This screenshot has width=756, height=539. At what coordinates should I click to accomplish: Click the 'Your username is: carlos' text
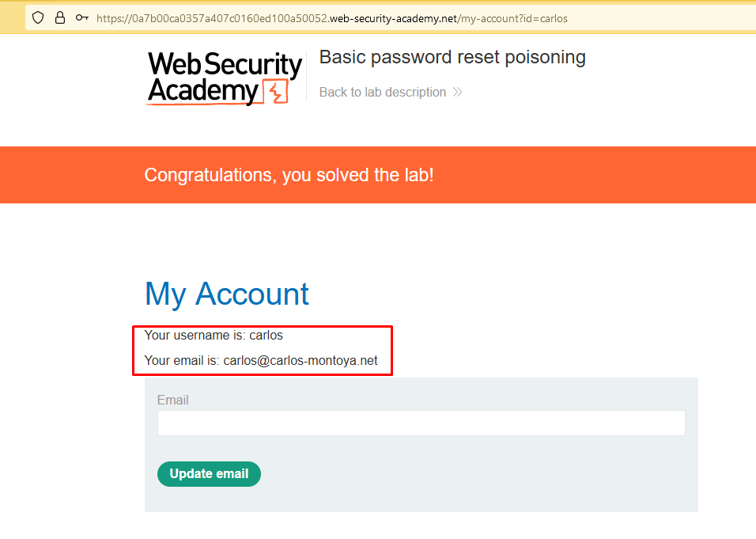tap(214, 336)
